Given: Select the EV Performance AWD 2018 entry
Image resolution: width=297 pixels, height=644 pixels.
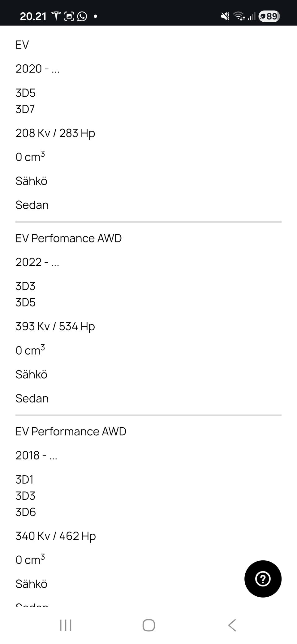Looking at the screenshot, I should [71, 431].
